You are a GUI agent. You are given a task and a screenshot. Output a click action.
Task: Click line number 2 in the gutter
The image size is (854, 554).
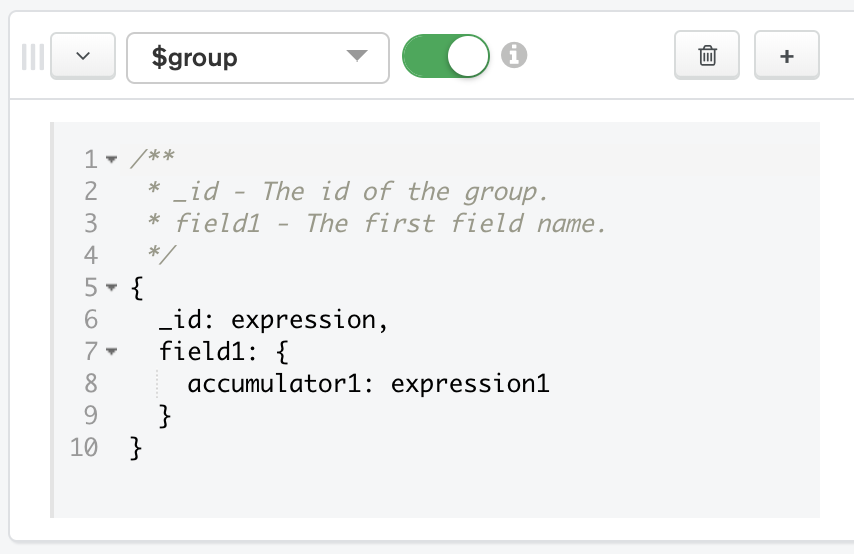(x=92, y=191)
